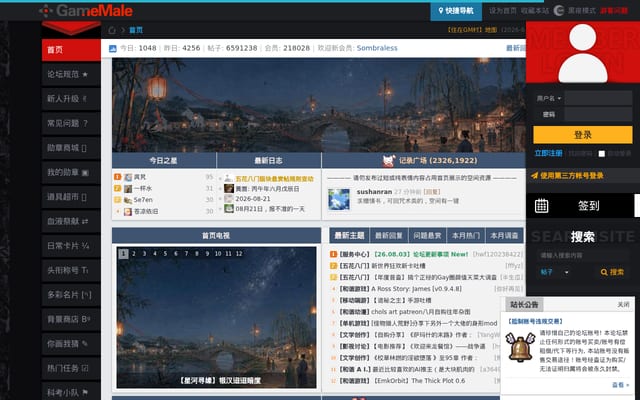Click the statistics chart icon before 今日
The width and height of the screenshot is (640, 400).
tap(113, 49)
